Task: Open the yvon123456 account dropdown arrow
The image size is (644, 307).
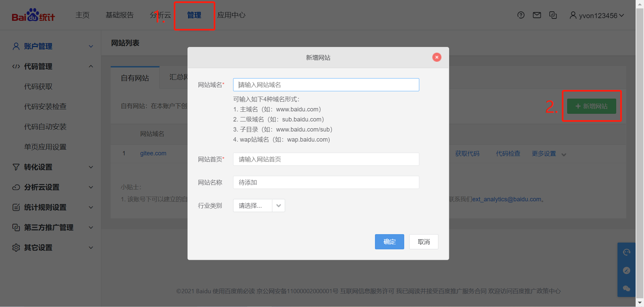Action: (622, 15)
